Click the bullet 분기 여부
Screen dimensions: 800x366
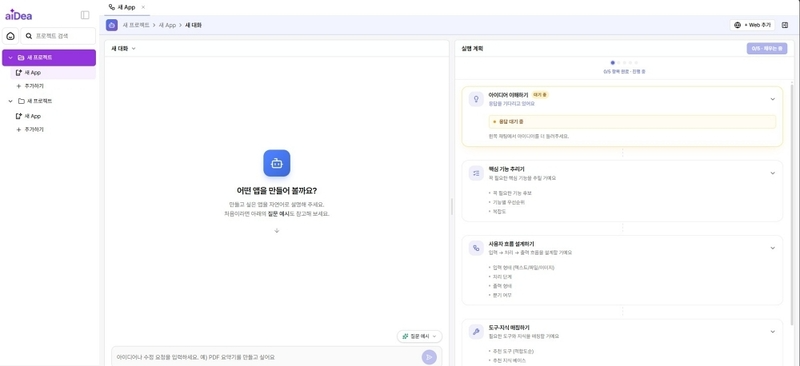[x=502, y=295]
